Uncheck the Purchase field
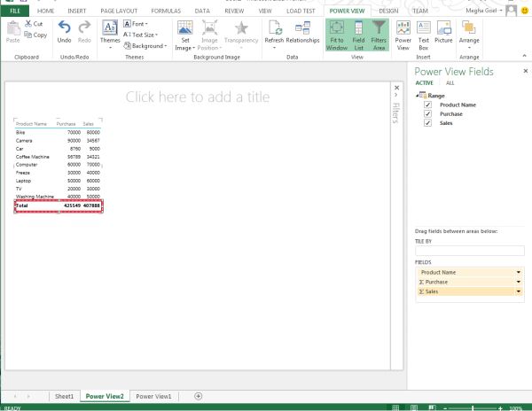This screenshot has width=532, height=411. (x=427, y=114)
